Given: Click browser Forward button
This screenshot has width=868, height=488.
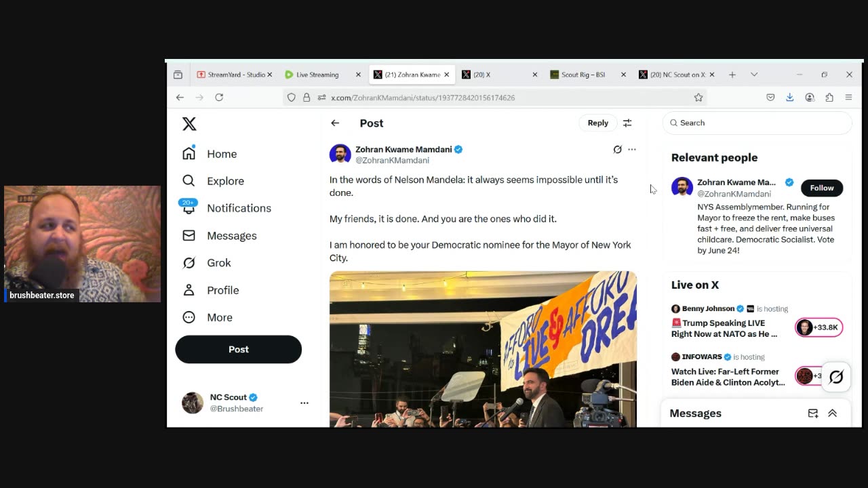Looking at the screenshot, I should (x=199, y=98).
